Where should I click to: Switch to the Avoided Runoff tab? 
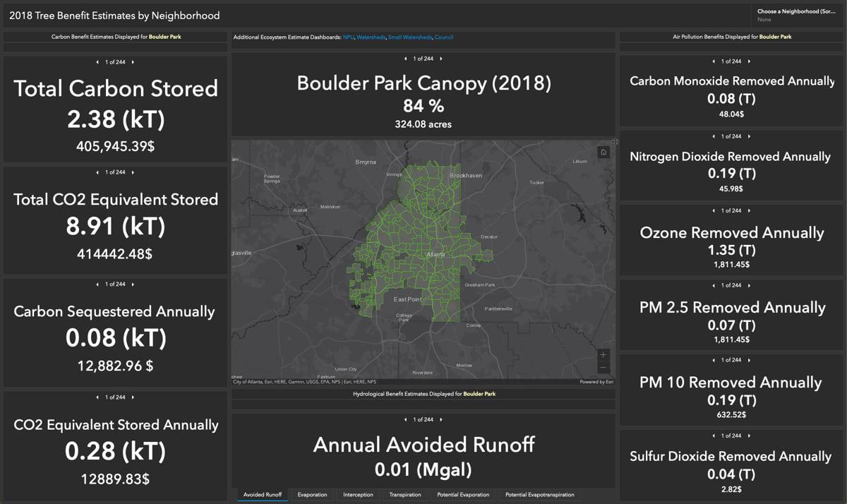point(262,495)
